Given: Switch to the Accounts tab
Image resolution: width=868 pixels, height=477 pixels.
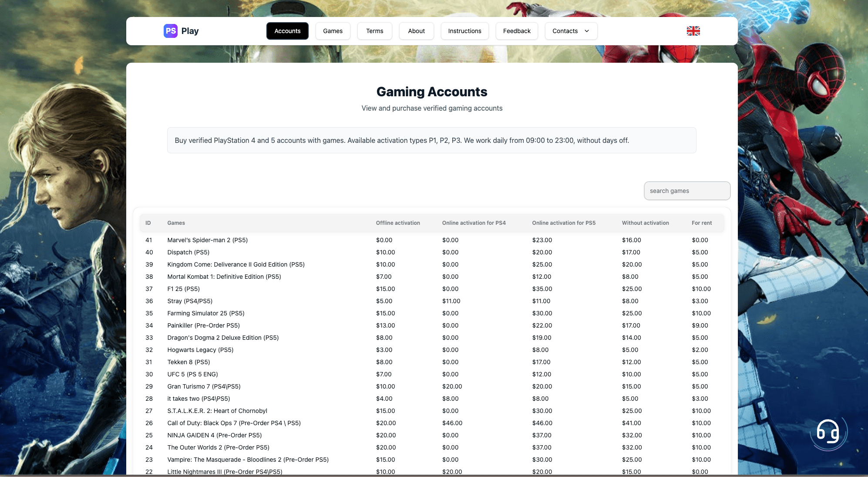Looking at the screenshot, I should [x=287, y=31].
